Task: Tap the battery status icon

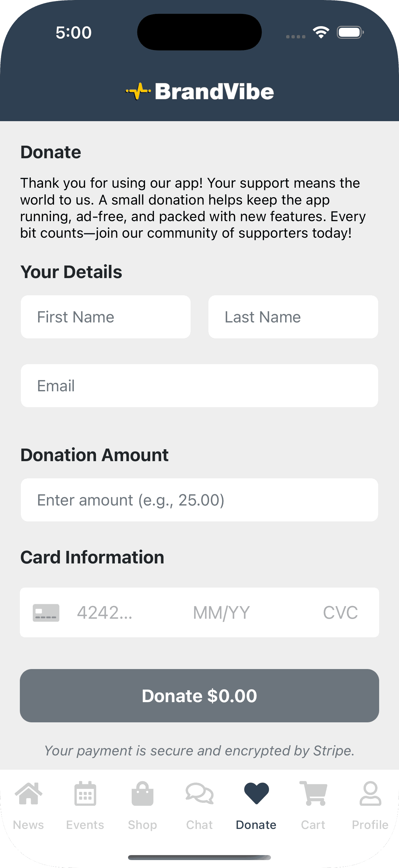Action: point(350,32)
